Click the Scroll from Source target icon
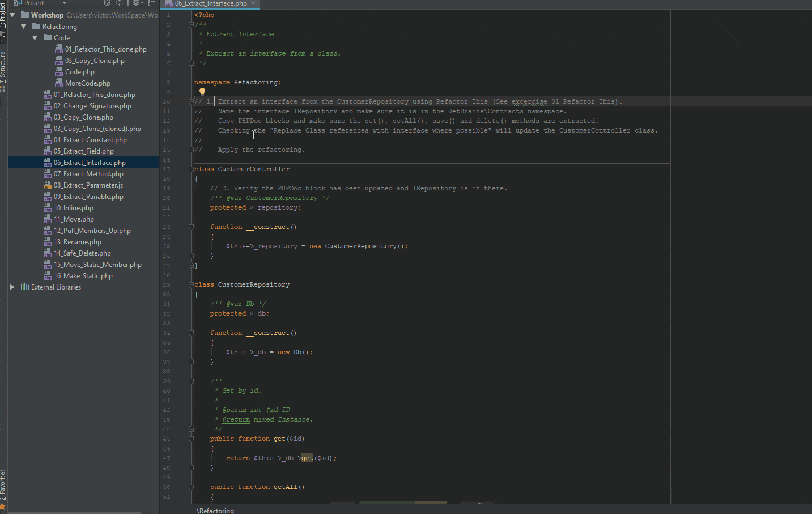Screen dimensions: 812x514 click(x=107, y=3)
